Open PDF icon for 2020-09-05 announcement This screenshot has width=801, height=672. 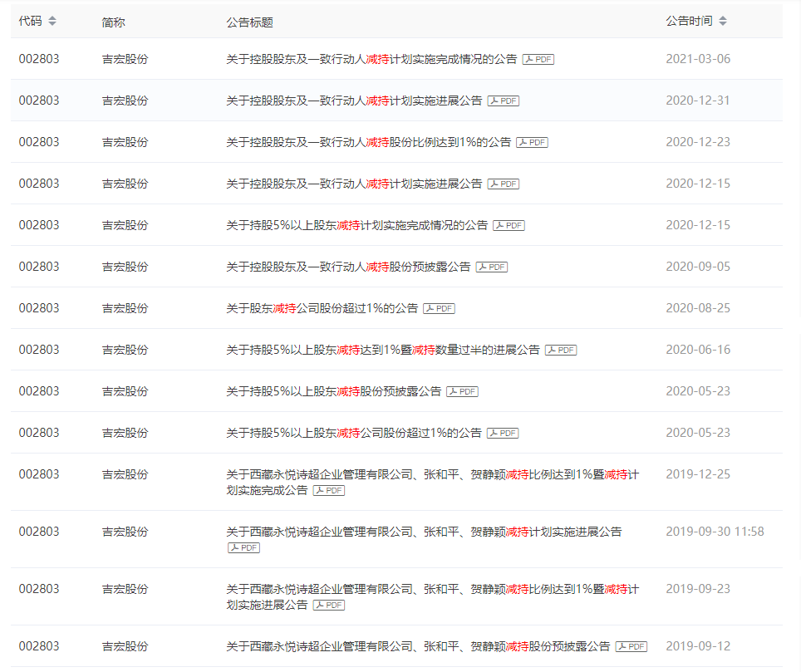(492, 267)
